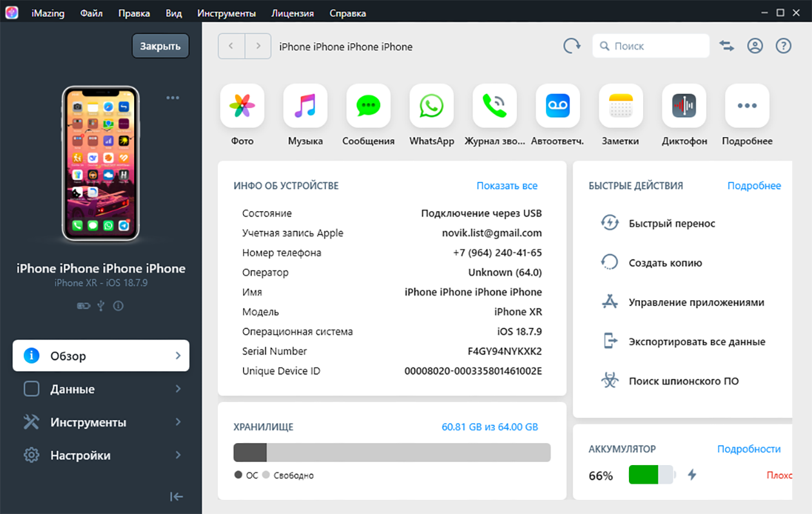The width and height of the screenshot is (812, 514).
Task: Click the USB connection icon under device name
Action: tap(101, 306)
